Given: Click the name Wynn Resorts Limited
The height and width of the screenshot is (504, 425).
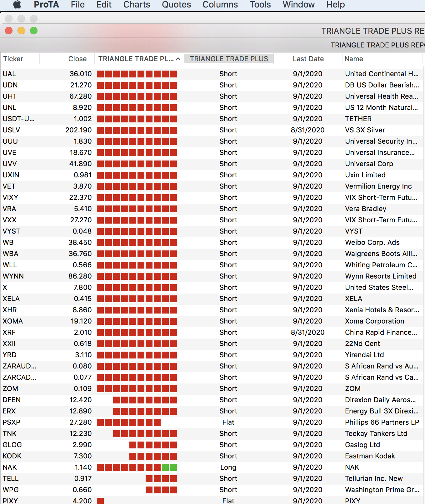Looking at the screenshot, I should [381, 276].
